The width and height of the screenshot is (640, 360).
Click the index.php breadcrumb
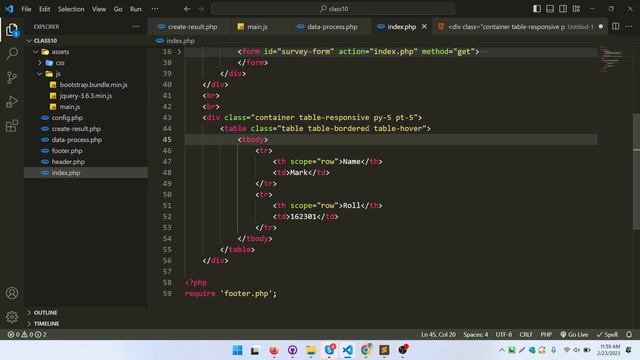click(x=176, y=41)
